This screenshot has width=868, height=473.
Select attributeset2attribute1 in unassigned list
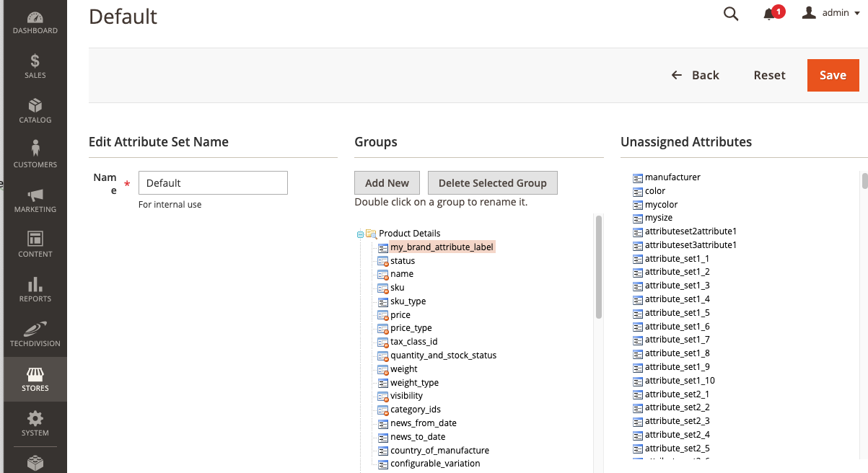[691, 231]
